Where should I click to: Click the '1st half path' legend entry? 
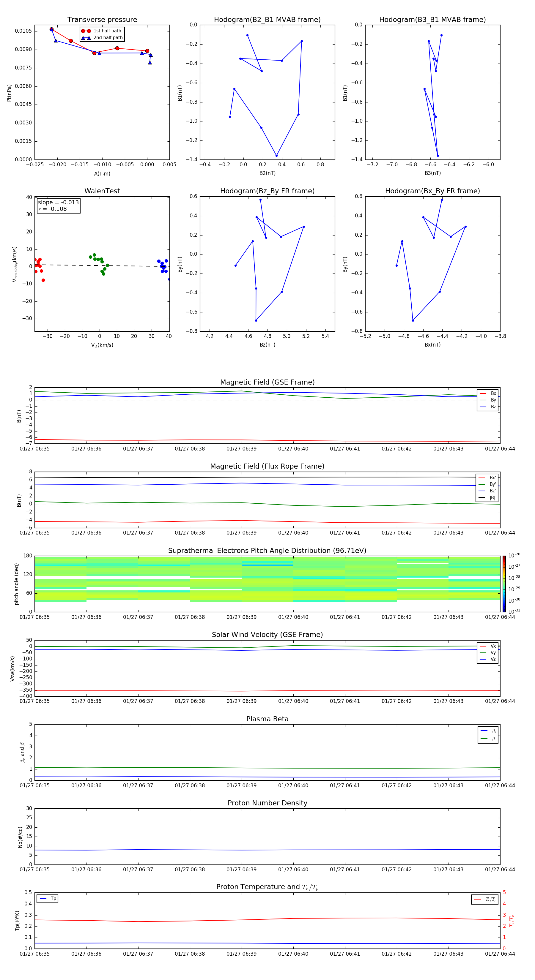point(102,31)
